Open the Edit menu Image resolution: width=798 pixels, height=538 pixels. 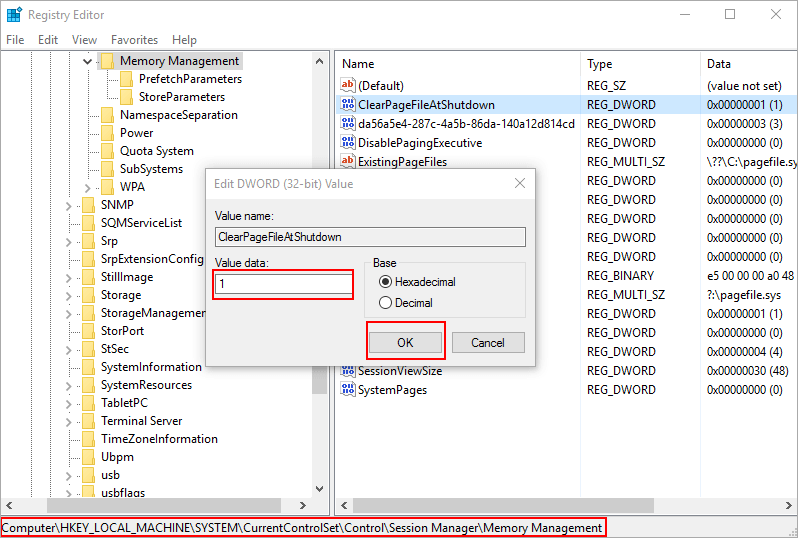click(x=48, y=40)
